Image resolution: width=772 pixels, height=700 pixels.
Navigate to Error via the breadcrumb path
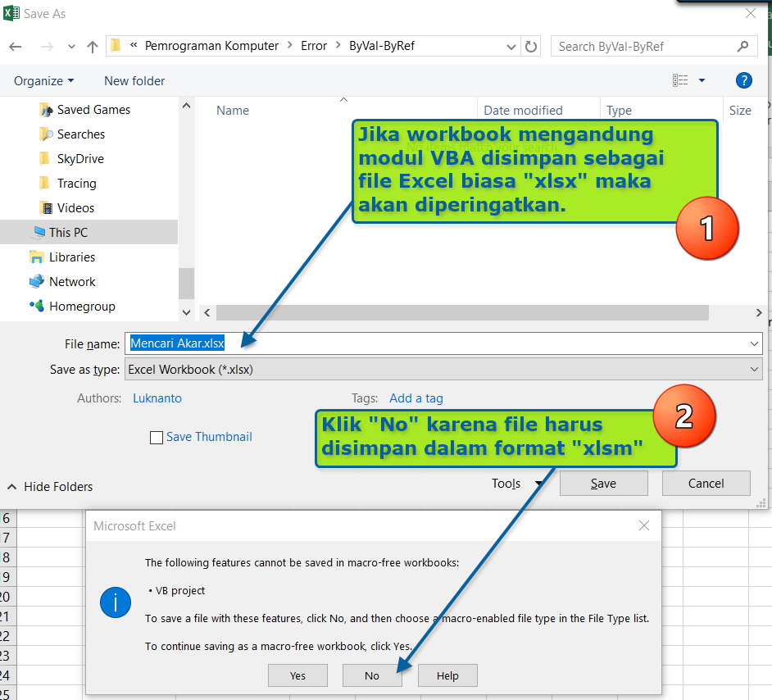pyautogui.click(x=314, y=47)
